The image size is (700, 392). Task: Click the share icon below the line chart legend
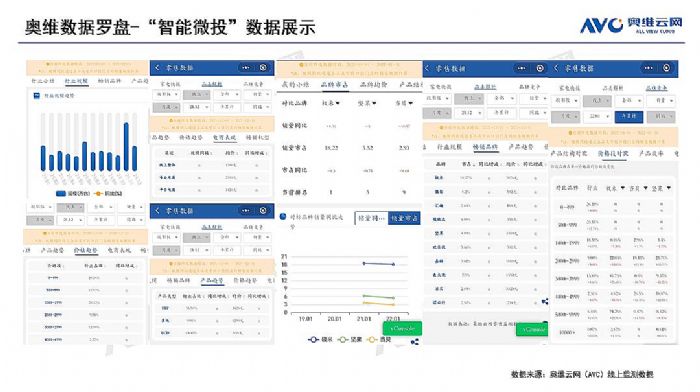[x=415, y=342]
